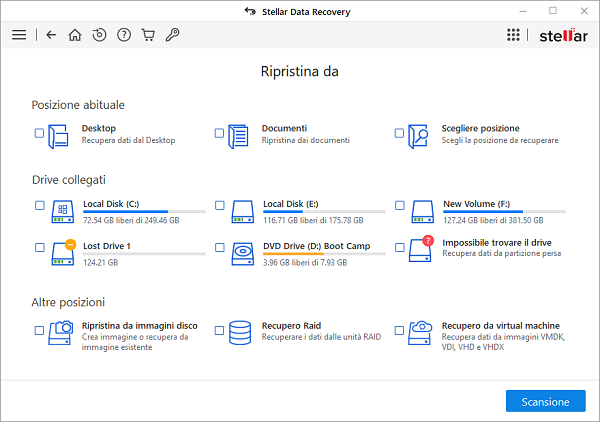Open the apps grid icon
The width and height of the screenshot is (600, 422).
point(513,35)
